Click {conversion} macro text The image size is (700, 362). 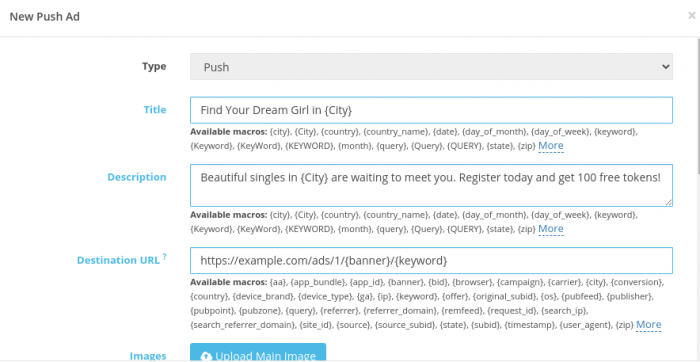[x=637, y=282]
